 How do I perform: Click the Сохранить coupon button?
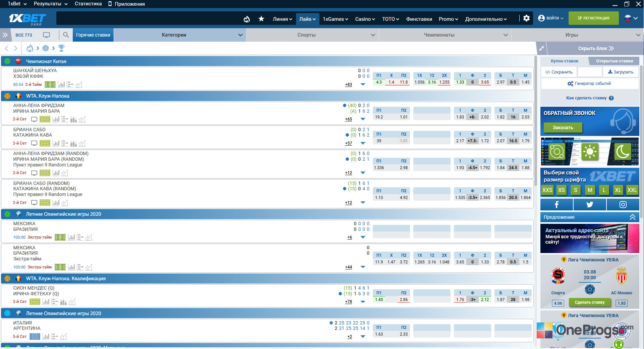pos(559,72)
